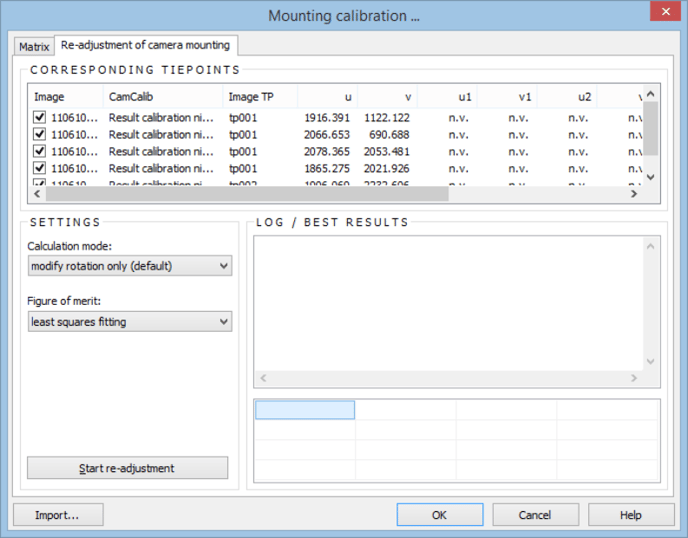Open the Calculation mode dropdown

pyautogui.click(x=130, y=266)
